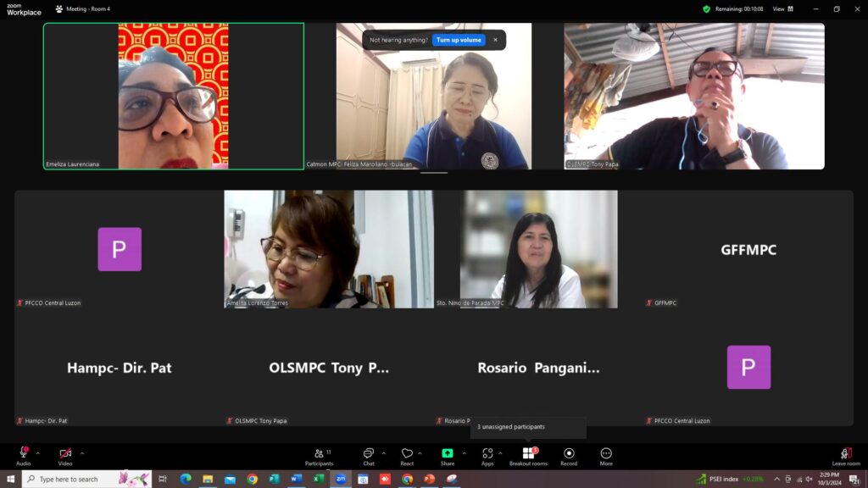
Task: Open the PSEi index news widget
Action: tap(730, 479)
